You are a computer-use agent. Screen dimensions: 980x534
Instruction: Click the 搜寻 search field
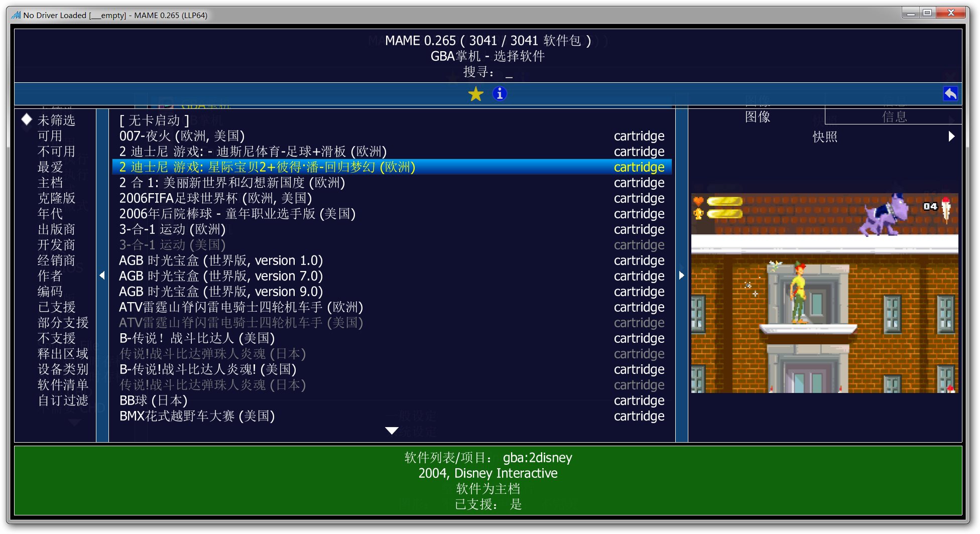point(488,72)
